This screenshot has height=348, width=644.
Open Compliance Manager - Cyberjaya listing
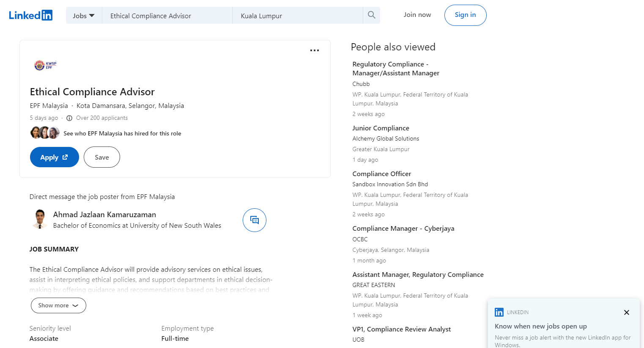(x=403, y=229)
